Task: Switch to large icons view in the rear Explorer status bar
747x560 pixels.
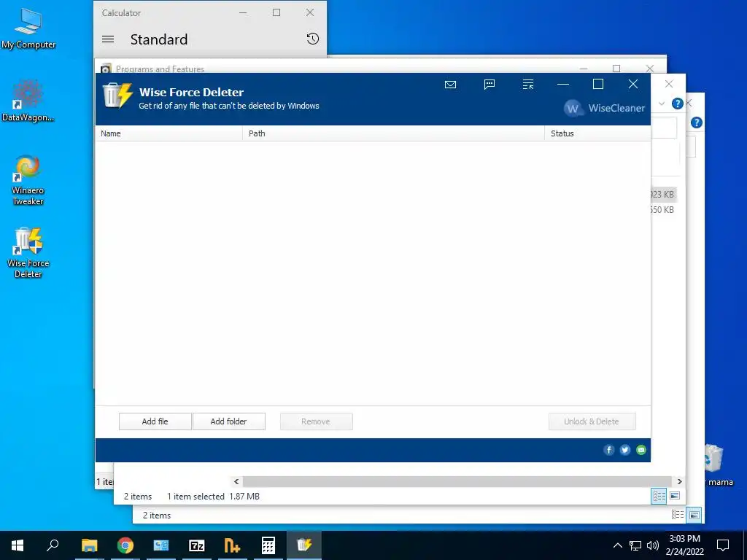Action: point(694,515)
